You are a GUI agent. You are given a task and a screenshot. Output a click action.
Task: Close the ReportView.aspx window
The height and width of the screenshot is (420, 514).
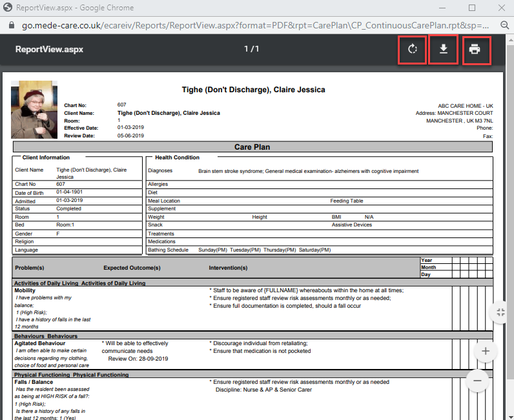point(501,8)
